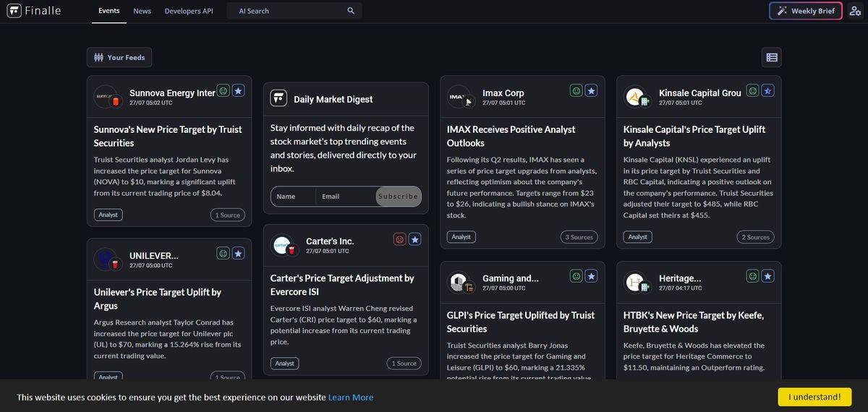Click the Kinsale Capital company logo
868x412 pixels.
pyautogui.click(x=636, y=97)
